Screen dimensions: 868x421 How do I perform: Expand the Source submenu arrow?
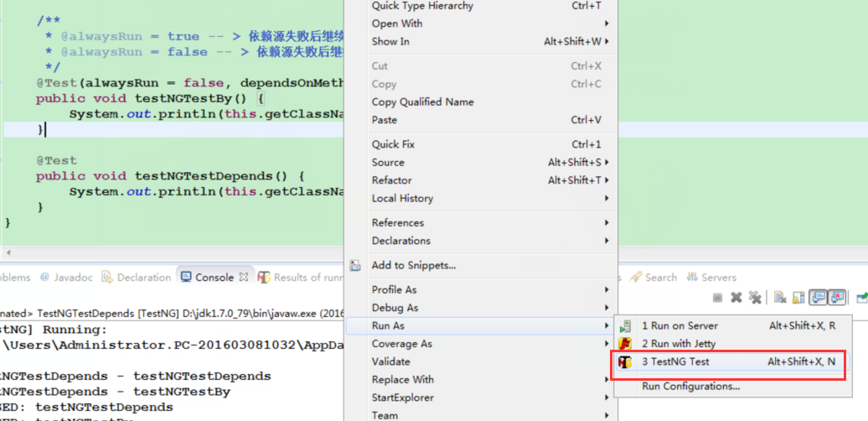pyautogui.click(x=607, y=163)
